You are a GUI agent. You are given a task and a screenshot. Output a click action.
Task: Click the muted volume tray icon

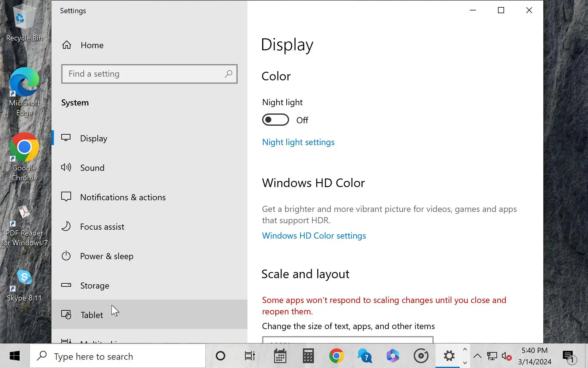pyautogui.click(x=506, y=356)
